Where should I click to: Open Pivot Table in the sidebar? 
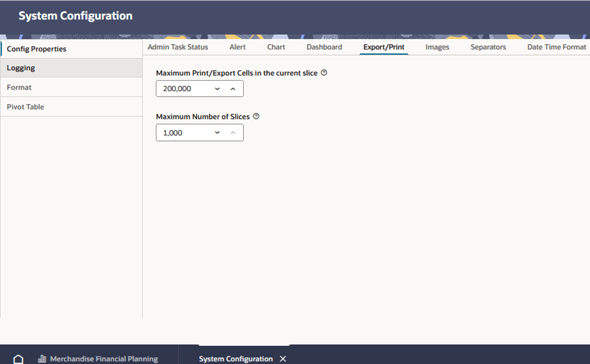(x=71, y=107)
